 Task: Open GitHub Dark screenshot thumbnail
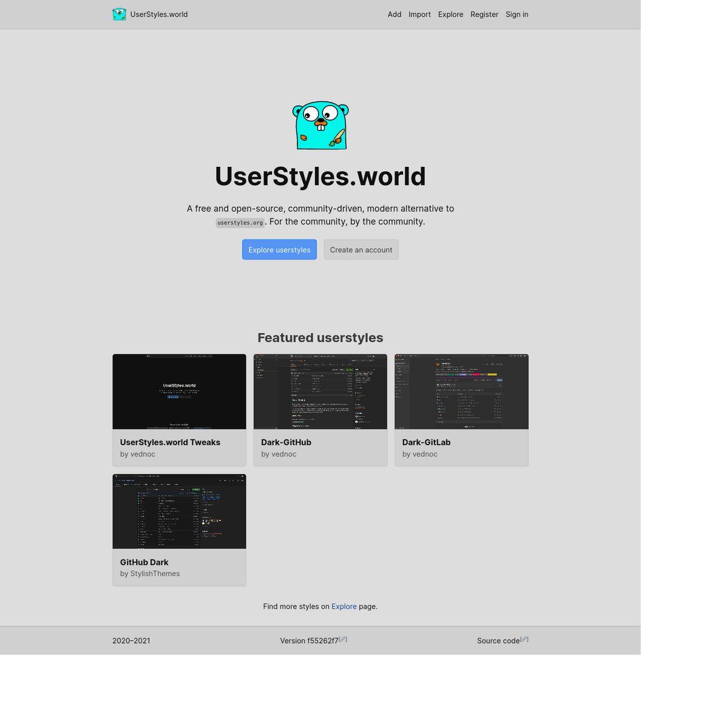(179, 511)
